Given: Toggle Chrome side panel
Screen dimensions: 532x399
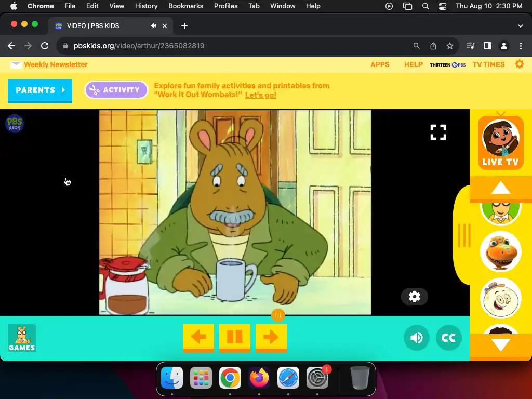Looking at the screenshot, I should [x=487, y=46].
